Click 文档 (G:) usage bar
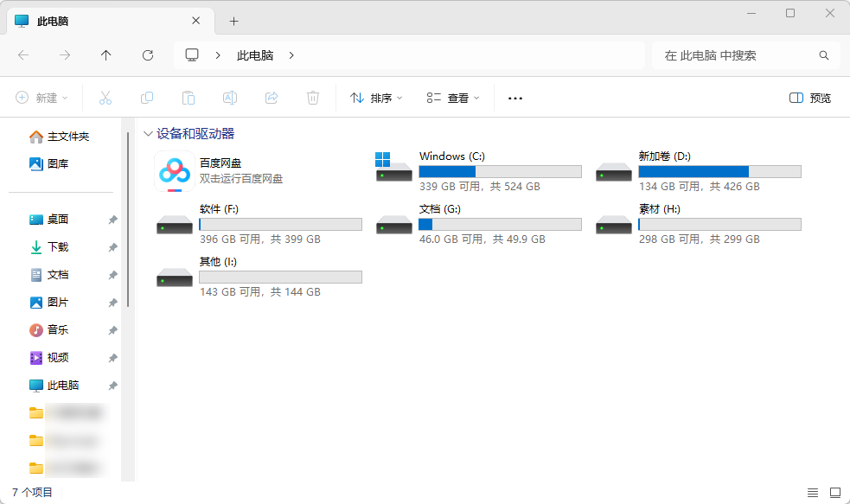850x504 pixels. point(501,225)
